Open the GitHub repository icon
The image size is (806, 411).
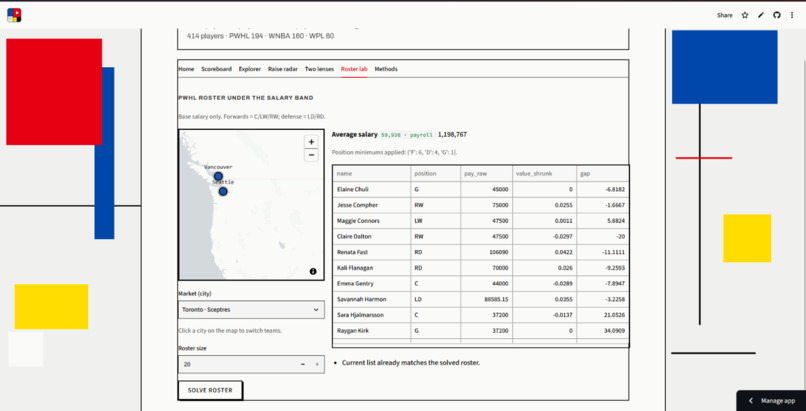(x=777, y=15)
